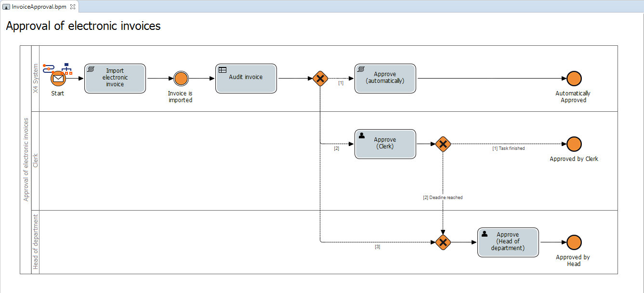Click the gateway following Approve (Clerk)
Screen dimensions: 644x293
[x=443, y=144]
